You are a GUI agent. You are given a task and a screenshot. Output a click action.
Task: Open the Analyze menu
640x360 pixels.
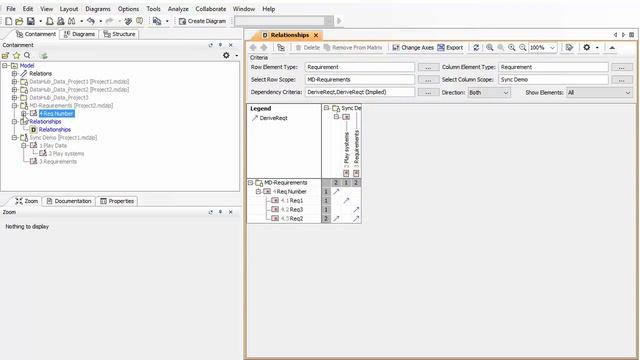(x=178, y=9)
